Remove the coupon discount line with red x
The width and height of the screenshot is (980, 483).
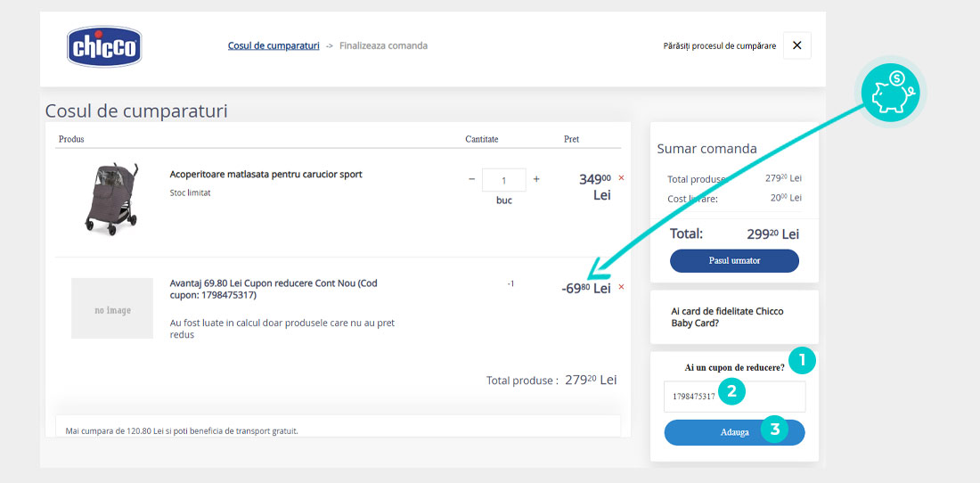coord(621,287)
